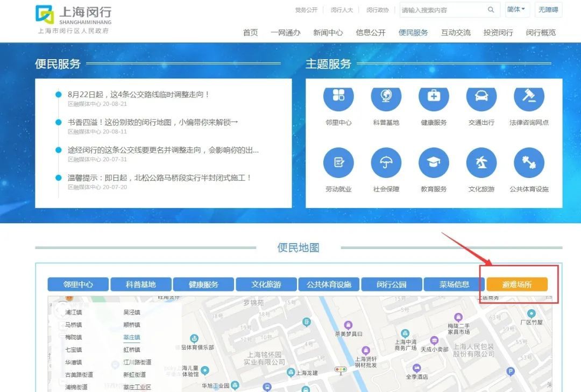Select the 社会保障 umbrella icon
Viewport: 581px width, 392px height.
coord(386,162)
